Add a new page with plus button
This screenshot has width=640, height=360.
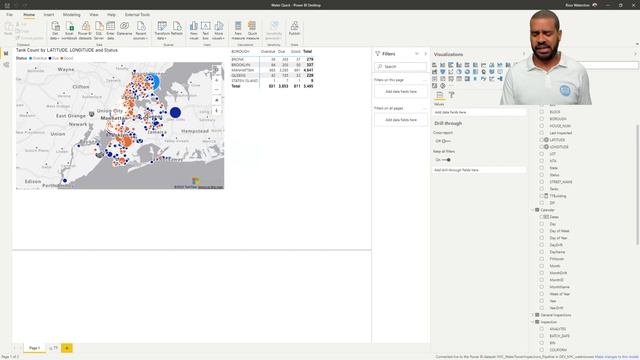pos(67,348)
